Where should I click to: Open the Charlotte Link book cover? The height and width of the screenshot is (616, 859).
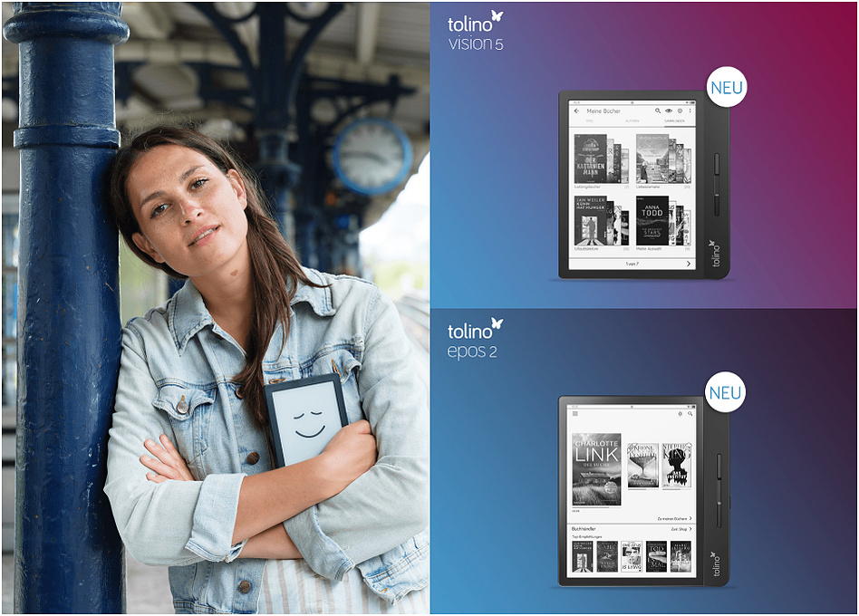(596, 470)
